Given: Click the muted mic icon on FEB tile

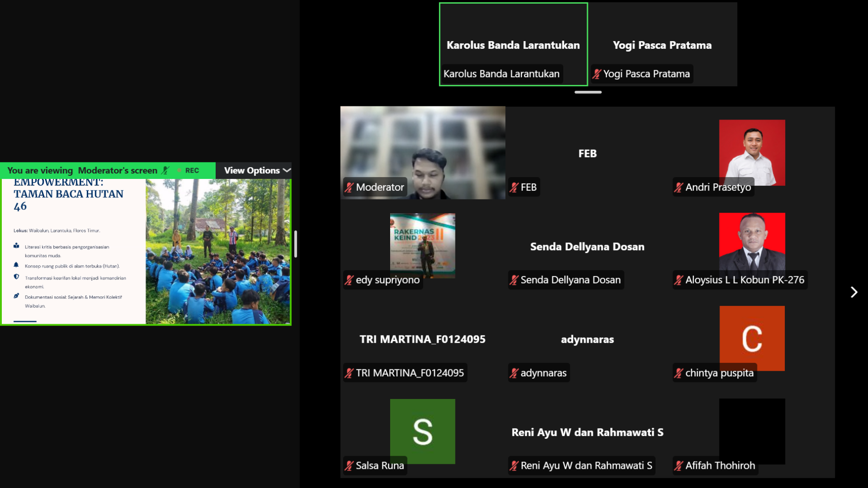Looking at the screenshot, I should tap(514, 187).
